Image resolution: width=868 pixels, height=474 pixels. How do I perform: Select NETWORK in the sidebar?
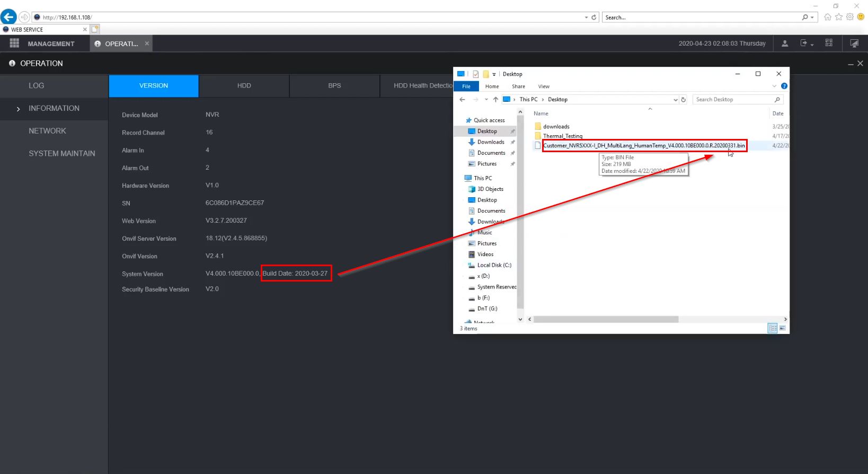(54, 131)
